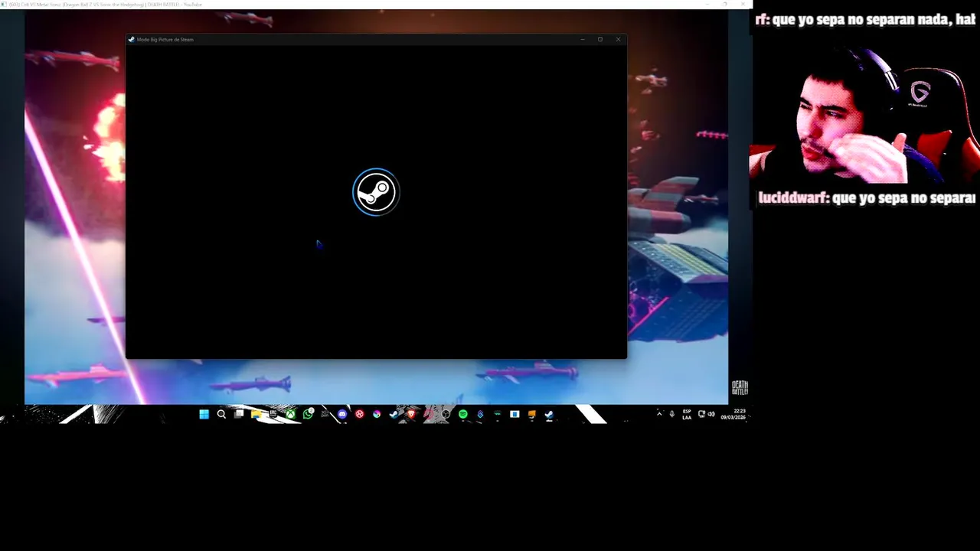
Task: Open File Explorer from the taskbar
Action: point(256,414)
